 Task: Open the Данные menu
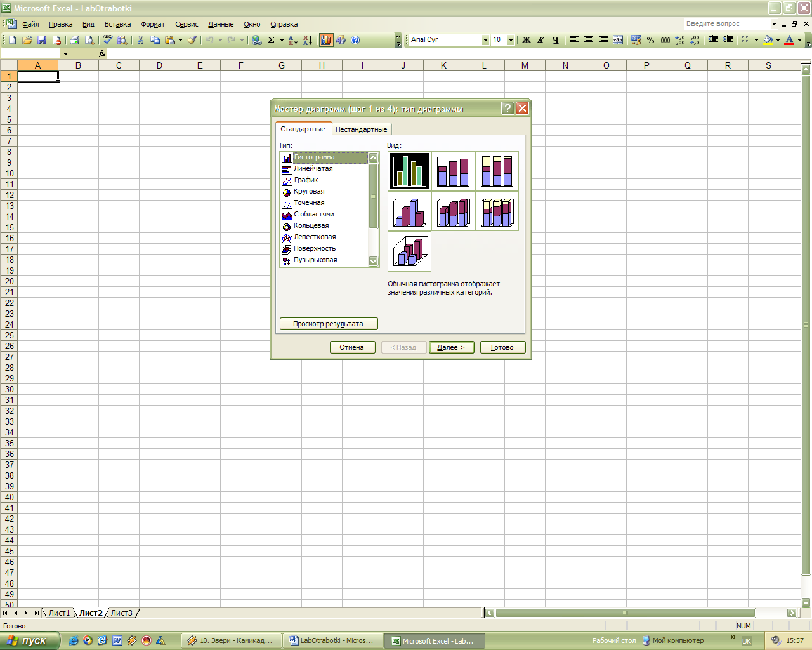[x=221, y=24]
